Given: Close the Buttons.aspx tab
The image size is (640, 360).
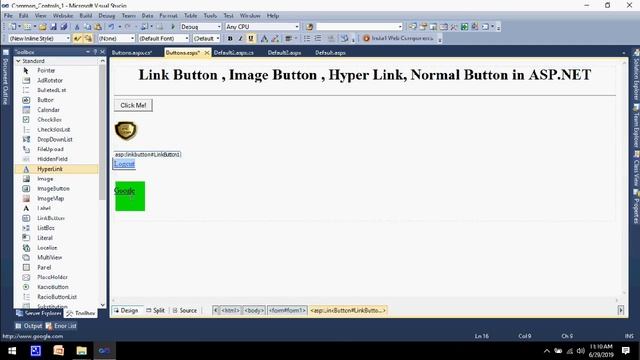Looking at the screenshot, I should [207, 53].
